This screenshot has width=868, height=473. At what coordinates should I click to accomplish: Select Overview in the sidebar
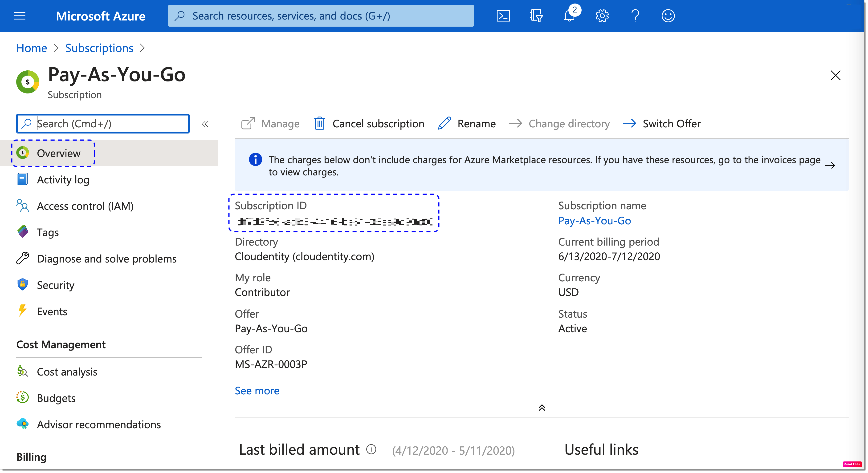(109, 153)
